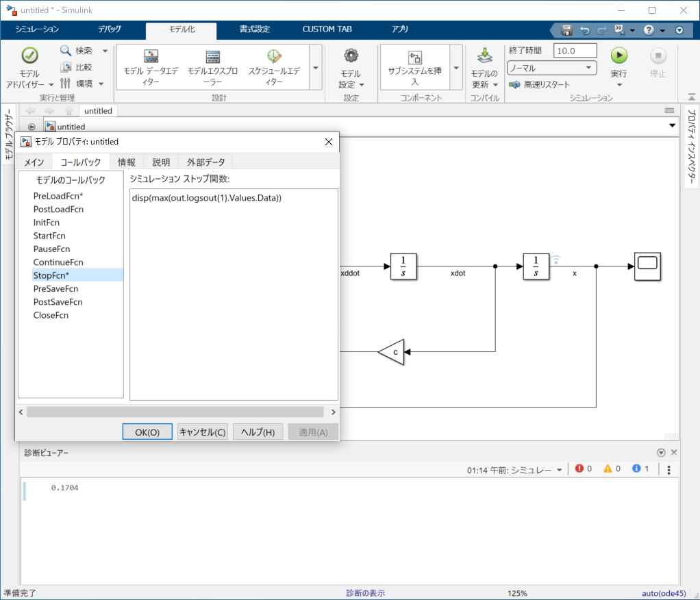Click the green 実行 run button
This screenshot has width=700, height=600.
618,55
